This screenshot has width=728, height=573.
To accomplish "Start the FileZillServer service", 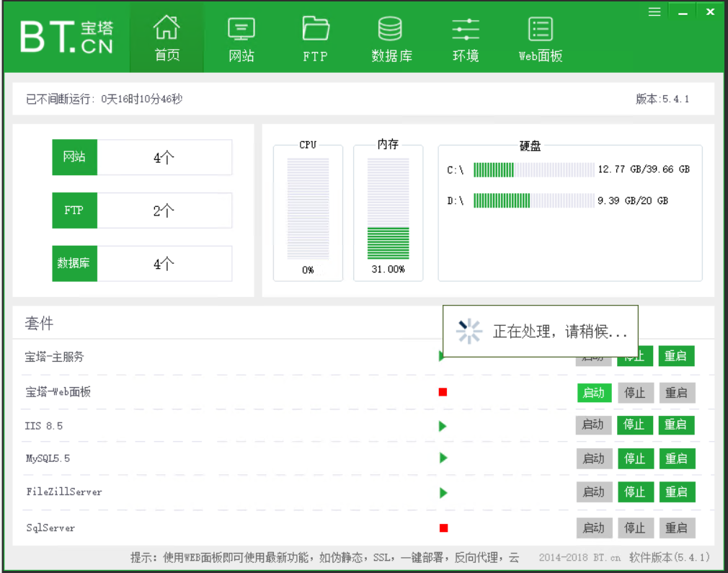I will pos(594,492).
